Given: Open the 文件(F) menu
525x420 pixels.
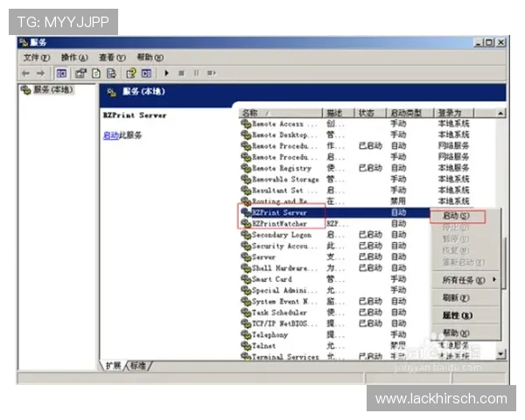Looking at the screenshot, I should coord(36,57).
